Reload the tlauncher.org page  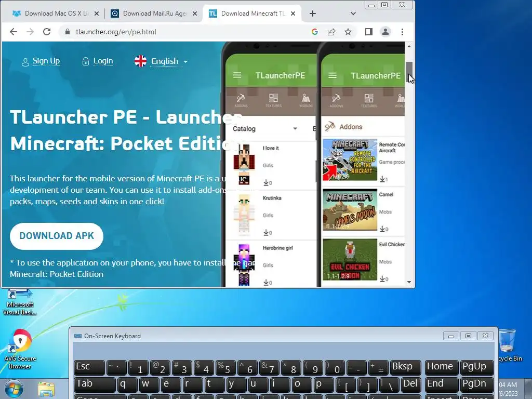pyautogui.click(x=47, y=32)
